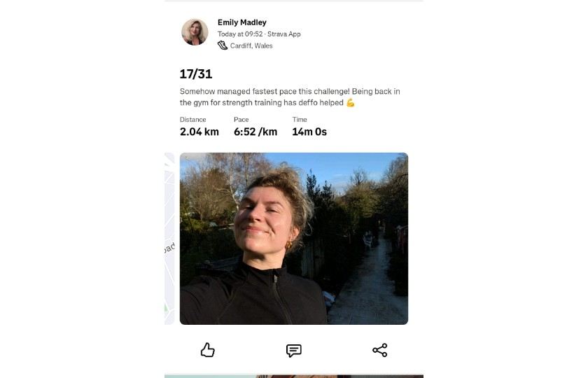Viewport: 588px width, 378px height.
Task: Open the activity description about fastest pace
Action: 290,97
